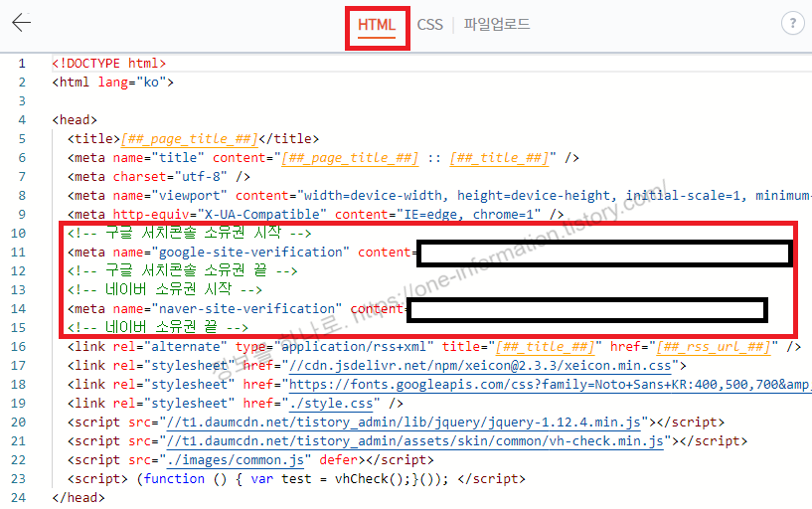Click the meta charset utf-8 line
The height and width of the screenshot is (509, 812).
pyautogui.click(x=159, y=177)
